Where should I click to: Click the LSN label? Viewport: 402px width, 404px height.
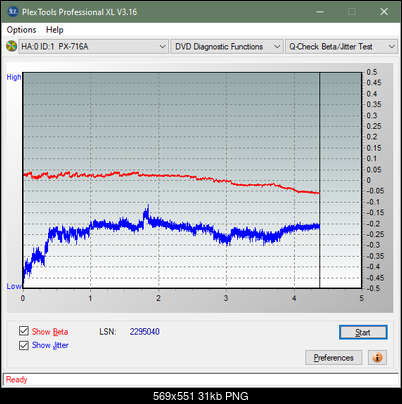point(108,332)
